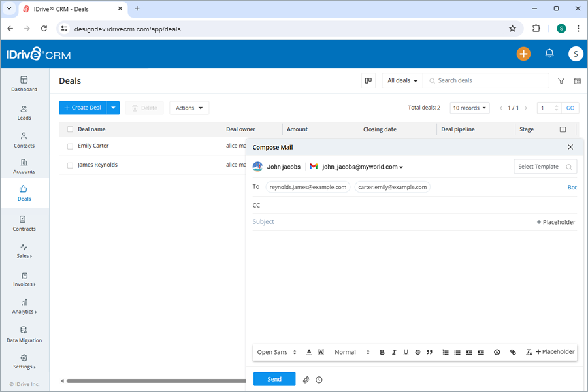
Task: Open the Kanban board view for deals
Action: tap(368, 80)
